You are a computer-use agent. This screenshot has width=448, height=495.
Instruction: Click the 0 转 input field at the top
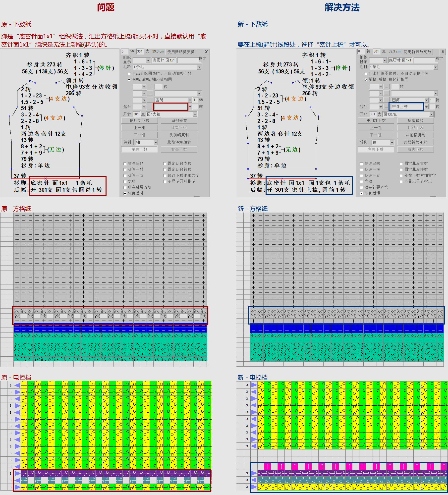pyautogui.click(x=125, y=52)
